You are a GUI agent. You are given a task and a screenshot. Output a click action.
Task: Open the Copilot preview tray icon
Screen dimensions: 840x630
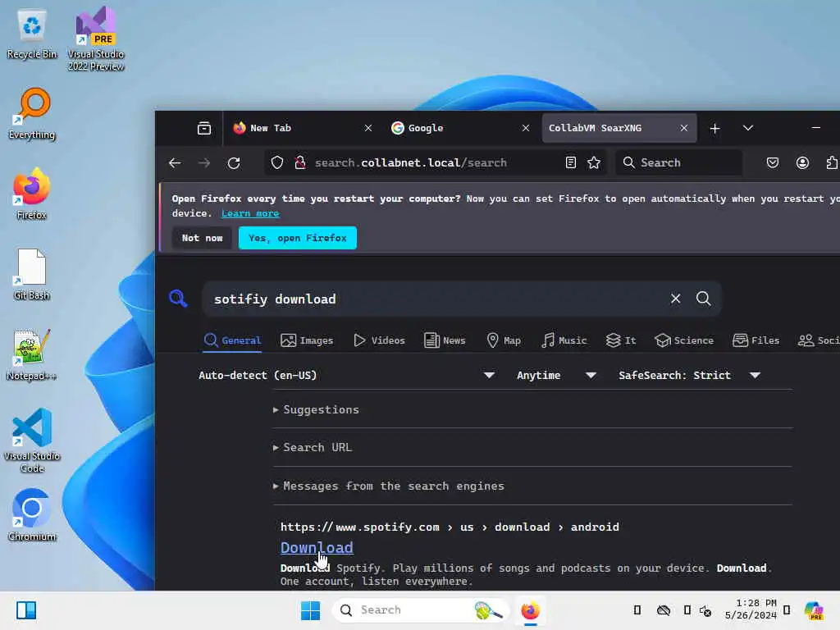pyautogui.click(x=813, y=610)
